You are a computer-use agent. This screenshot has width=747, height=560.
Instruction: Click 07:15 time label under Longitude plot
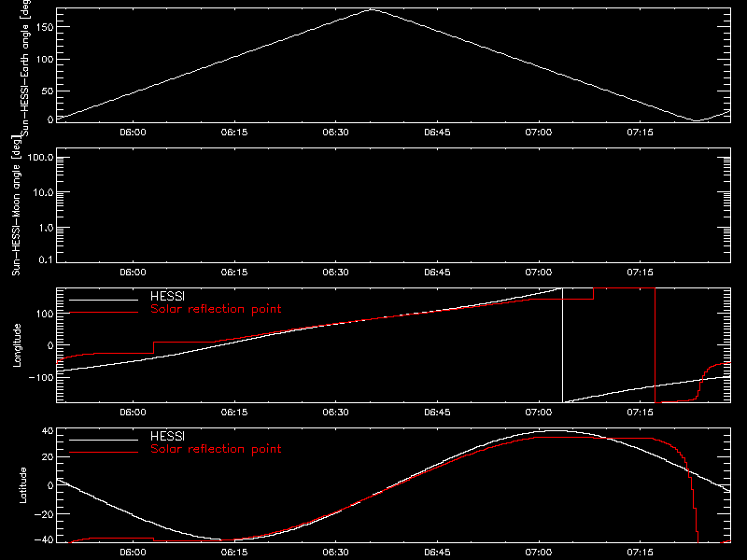[x=641, y=413]
